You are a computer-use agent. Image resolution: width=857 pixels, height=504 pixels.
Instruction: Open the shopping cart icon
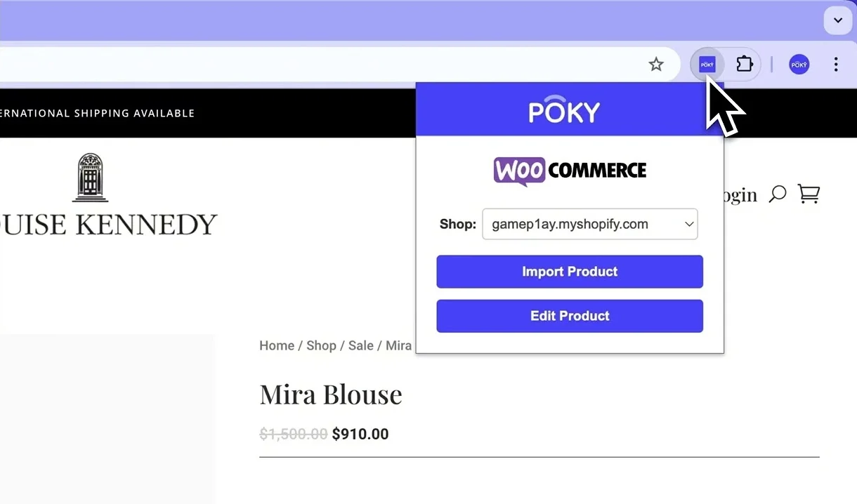click(808, 194)
